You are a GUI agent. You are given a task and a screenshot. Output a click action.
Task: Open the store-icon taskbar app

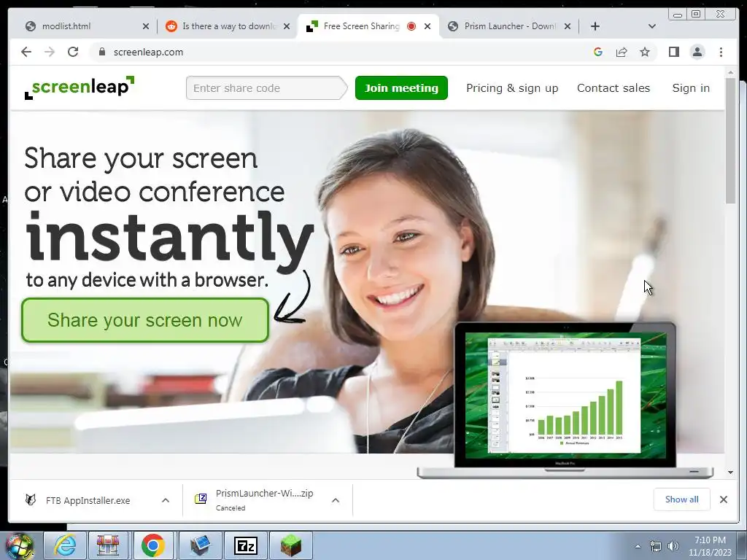(x=108, y=545)
